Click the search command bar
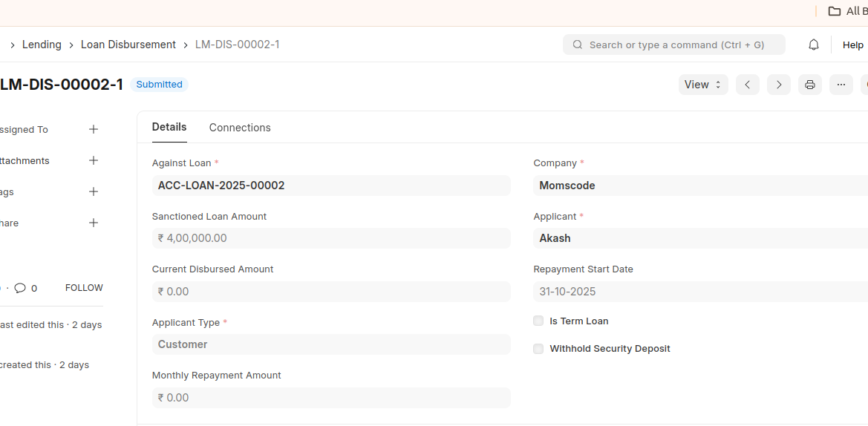This screenshot has width=868, height=426. [674, 45]
